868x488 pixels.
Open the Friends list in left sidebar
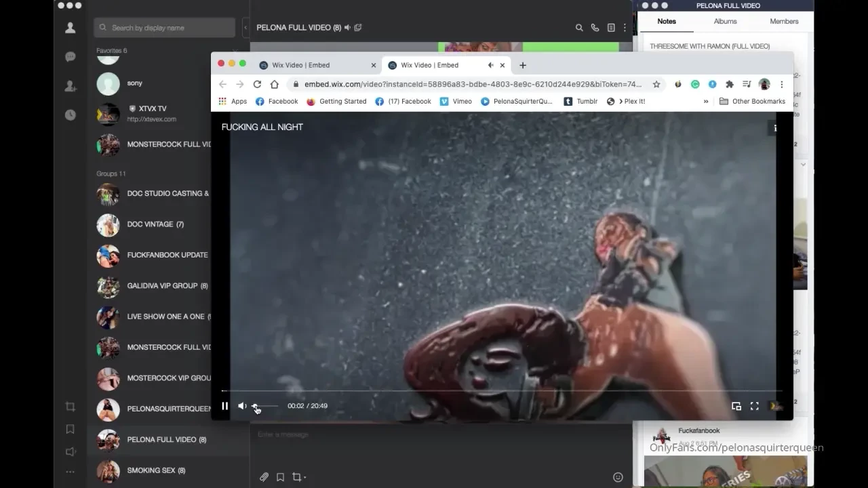pyautogui.click(x=70, y=28)
